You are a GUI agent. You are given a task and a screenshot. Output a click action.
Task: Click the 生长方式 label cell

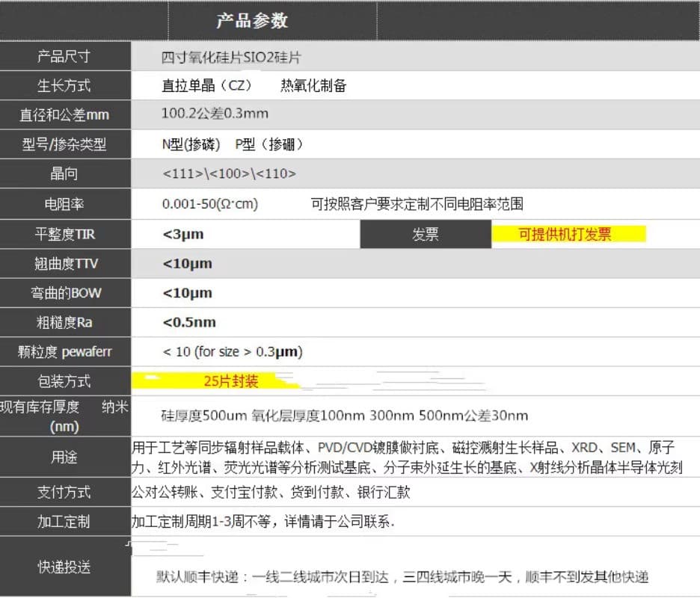pos(64,86)
